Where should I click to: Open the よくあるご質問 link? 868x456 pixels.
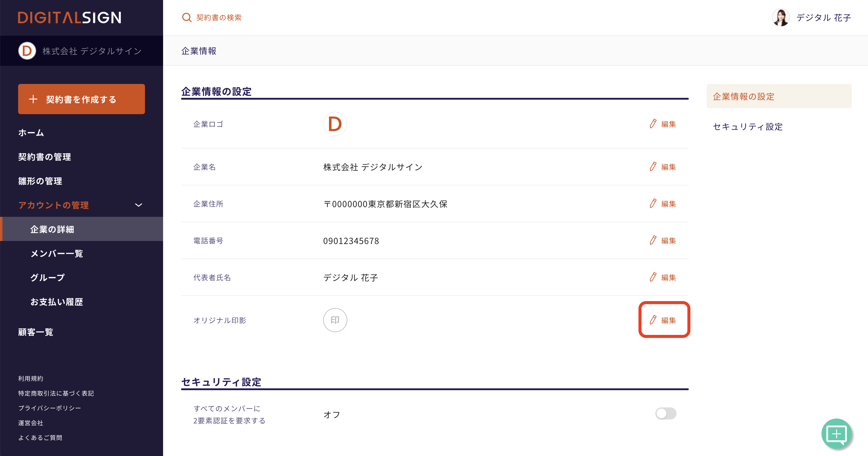coord(40,438)
